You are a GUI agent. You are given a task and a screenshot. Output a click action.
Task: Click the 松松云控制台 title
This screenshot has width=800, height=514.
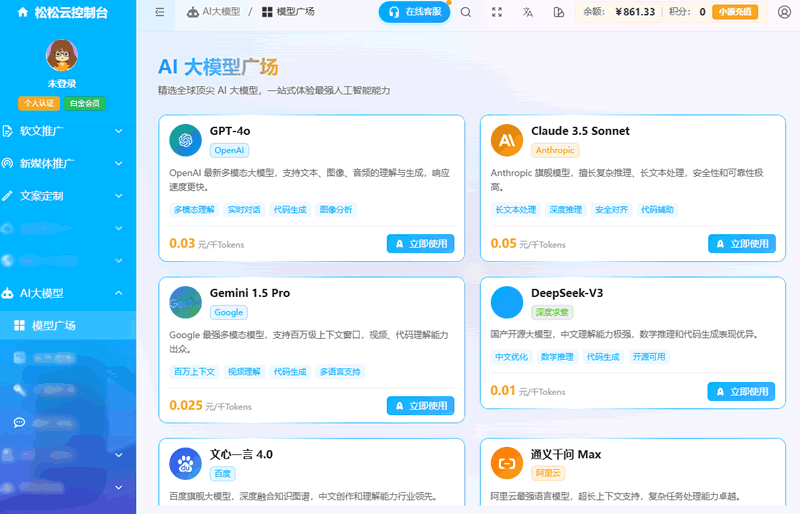(x=71, y=12)
